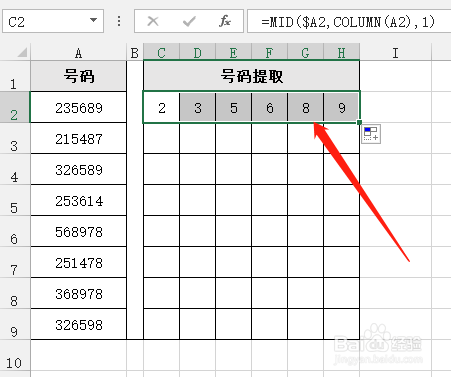
Task: Select column H header
Action: [341, 52]
